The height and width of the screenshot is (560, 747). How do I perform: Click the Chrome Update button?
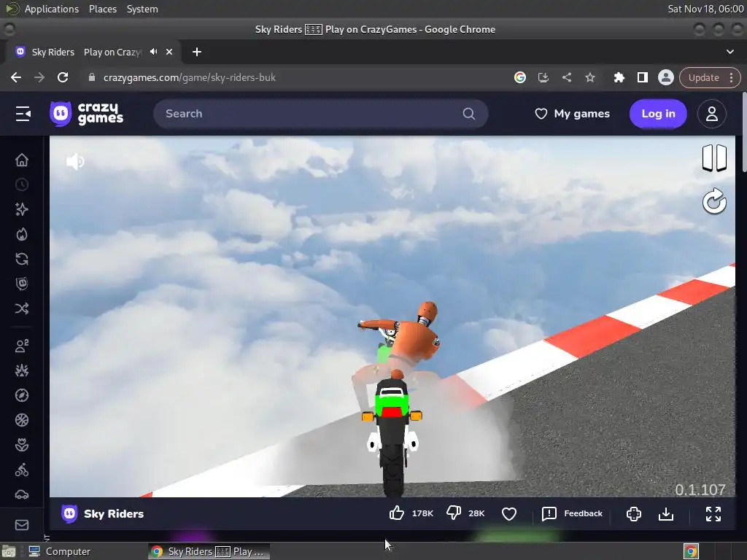[704, 77]
